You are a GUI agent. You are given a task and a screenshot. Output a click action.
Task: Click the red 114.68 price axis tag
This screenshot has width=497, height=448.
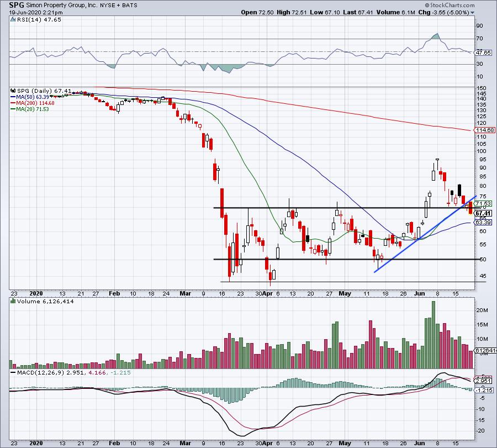pyautogui.click(x=484, y=130)
